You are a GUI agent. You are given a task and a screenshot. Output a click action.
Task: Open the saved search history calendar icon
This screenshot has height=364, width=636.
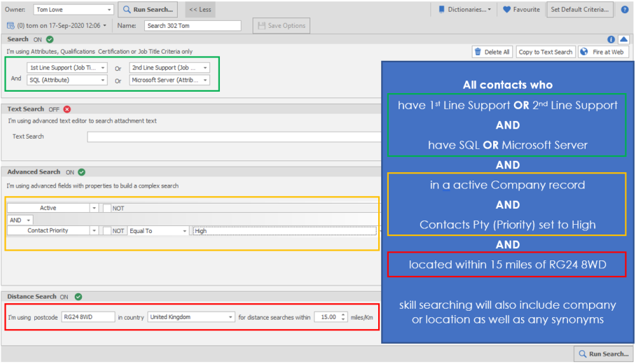tap(11, 25)
